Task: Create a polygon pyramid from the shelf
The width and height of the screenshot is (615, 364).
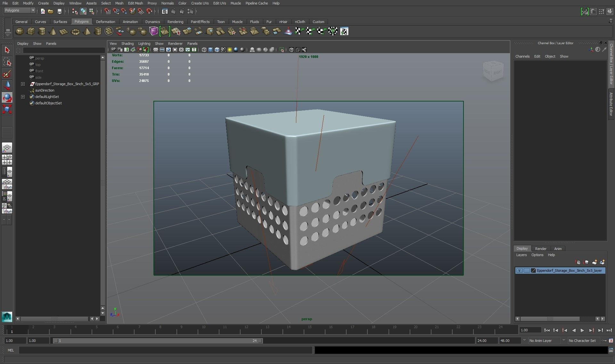Action: [x=86, y=31]
